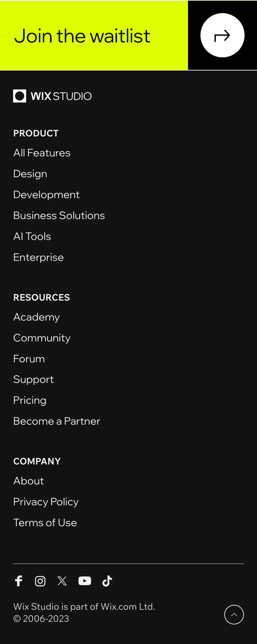Click the white arrow circle button
This screenshot has width=257, height=644.
(222, 35)
